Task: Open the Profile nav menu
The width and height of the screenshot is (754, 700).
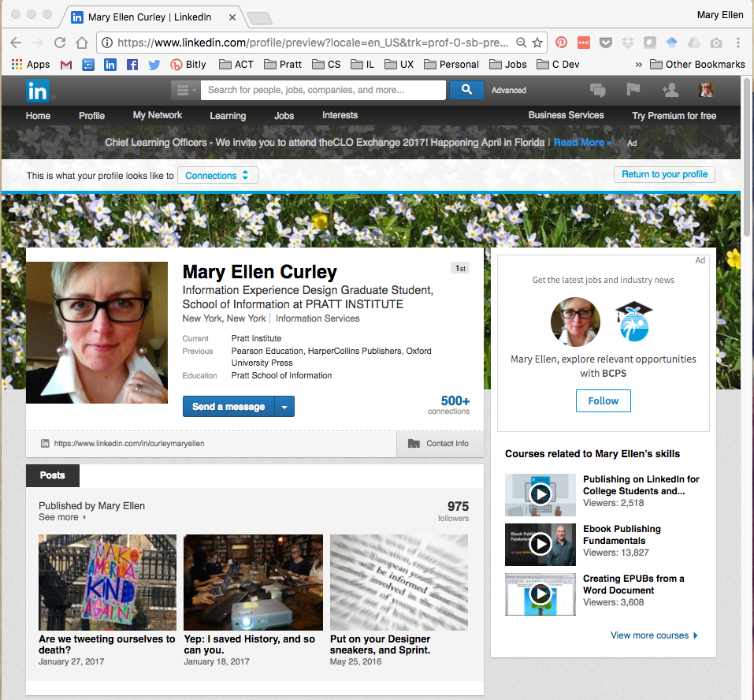Action: point(91,115)
